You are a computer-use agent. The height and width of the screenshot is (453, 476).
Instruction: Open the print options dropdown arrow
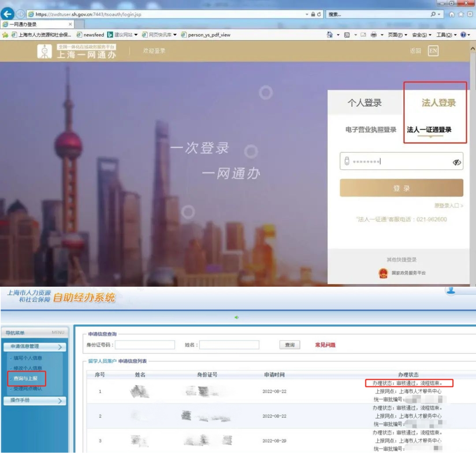(x=382, y=35)
